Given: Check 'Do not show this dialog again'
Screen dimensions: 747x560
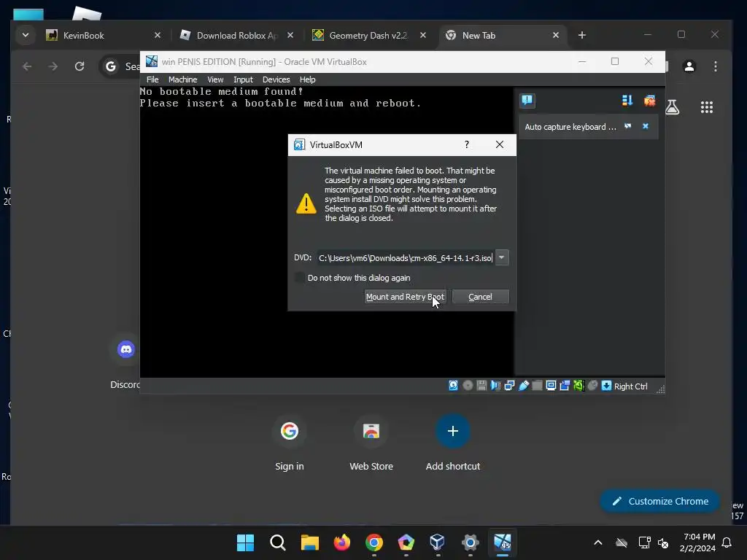Looking at the screenshot, I should pos(300,278).
